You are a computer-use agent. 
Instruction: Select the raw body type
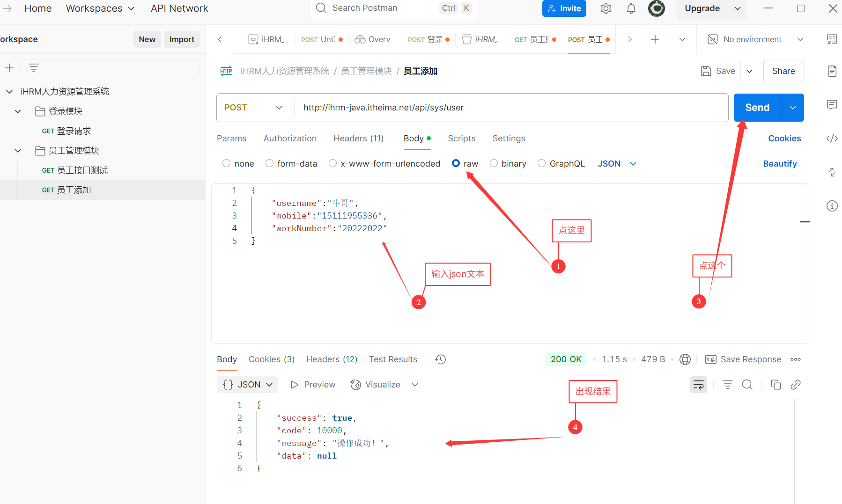(456, 163)
